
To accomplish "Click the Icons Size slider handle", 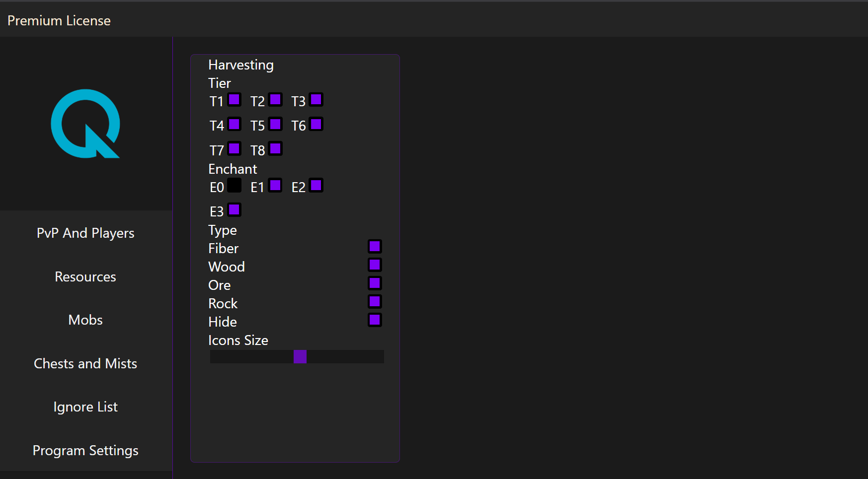I will point(300,356).
